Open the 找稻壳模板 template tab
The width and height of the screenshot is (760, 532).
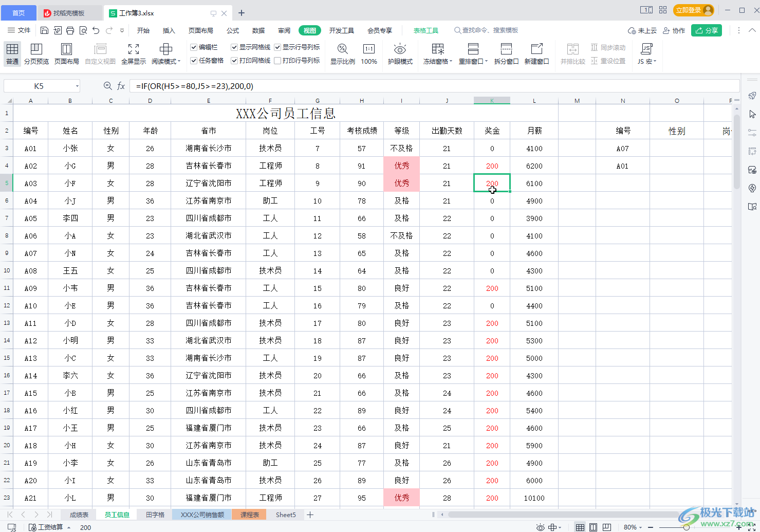[x=70, y=13]
